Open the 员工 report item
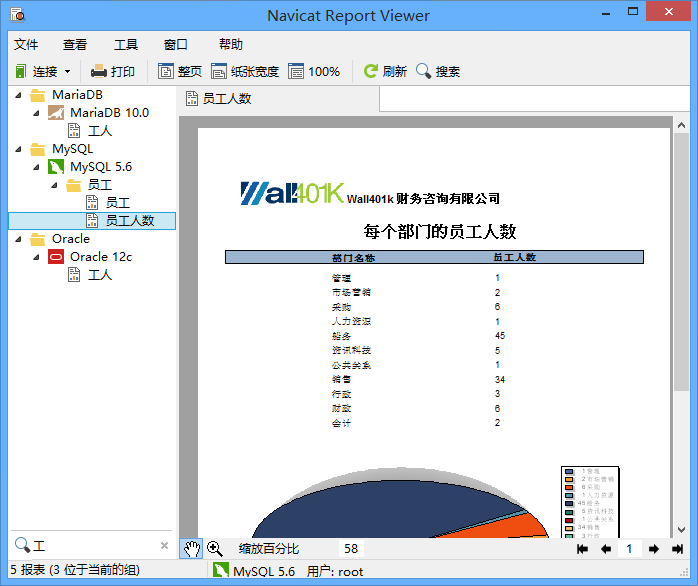 point(108,203)
